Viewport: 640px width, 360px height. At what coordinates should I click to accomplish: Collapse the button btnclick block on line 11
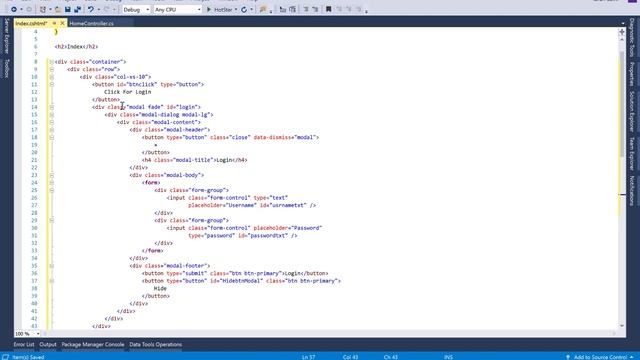tap(52, 84)
